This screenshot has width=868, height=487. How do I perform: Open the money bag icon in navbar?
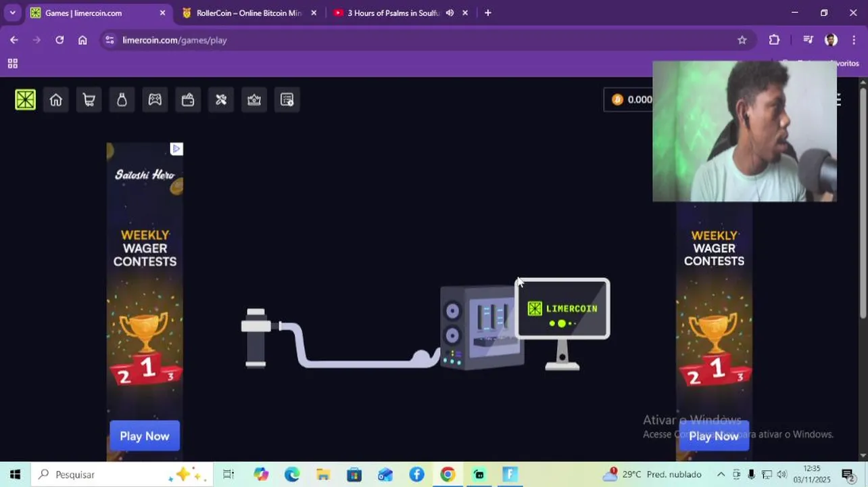click(x=122, y=100)
